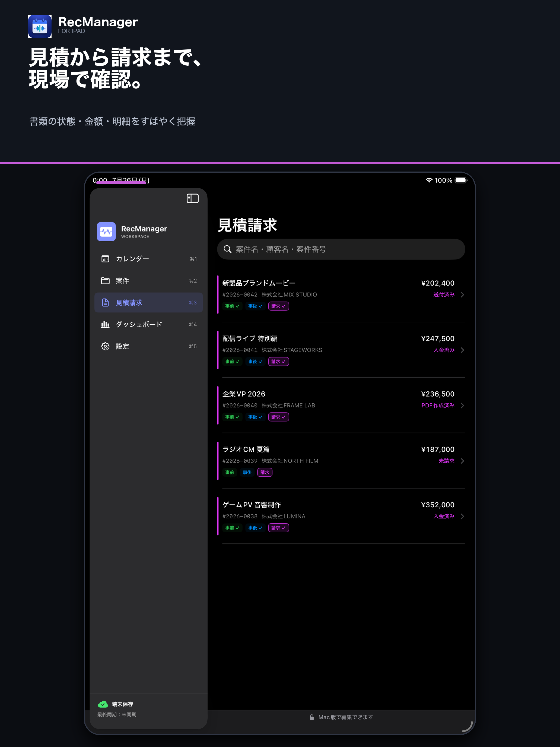
Task: Expand the ゲームPV 音響制作 row chevron
Action: pos(462,516)
